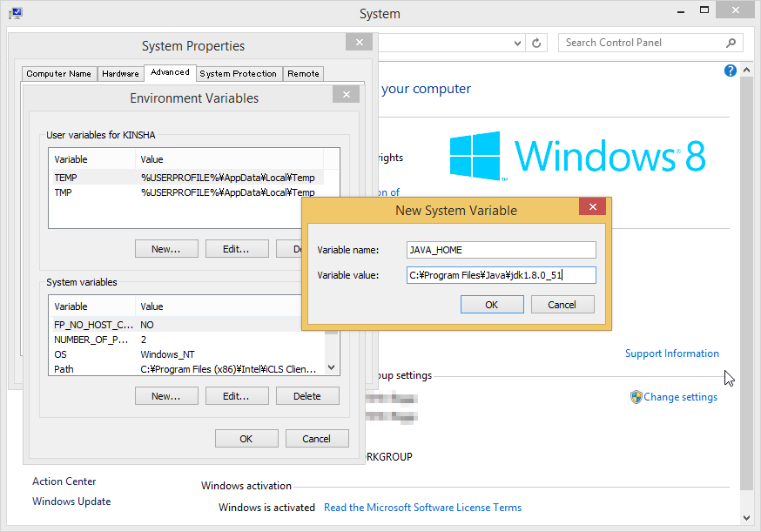Click the help question mark icon
This screenshot has height=532, width=761.
click(730, 71)
